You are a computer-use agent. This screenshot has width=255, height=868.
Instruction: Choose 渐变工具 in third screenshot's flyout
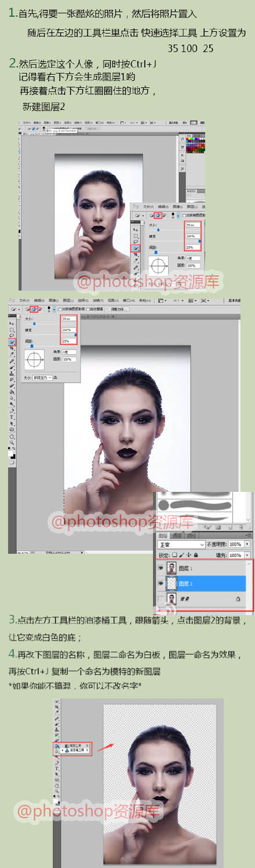[75, 745]
